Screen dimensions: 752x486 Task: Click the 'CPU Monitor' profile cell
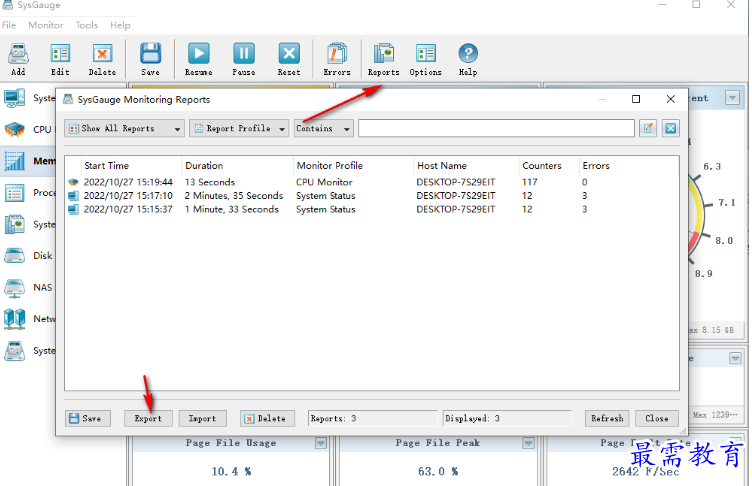[x=324, y=182]
